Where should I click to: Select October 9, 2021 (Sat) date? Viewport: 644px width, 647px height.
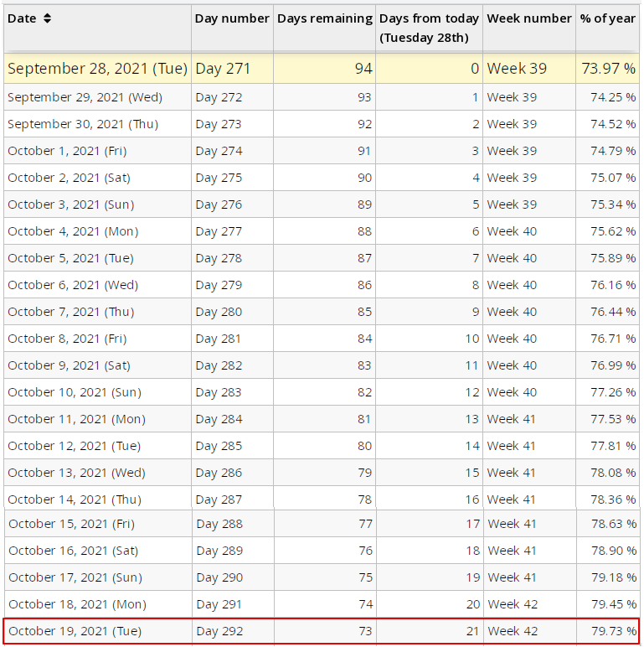coord(69,365)
